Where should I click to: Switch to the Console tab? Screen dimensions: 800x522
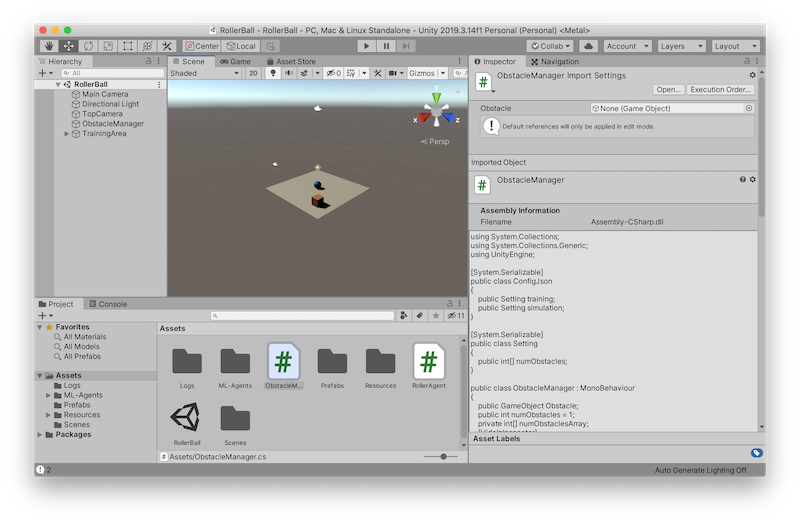pos(108,304)
